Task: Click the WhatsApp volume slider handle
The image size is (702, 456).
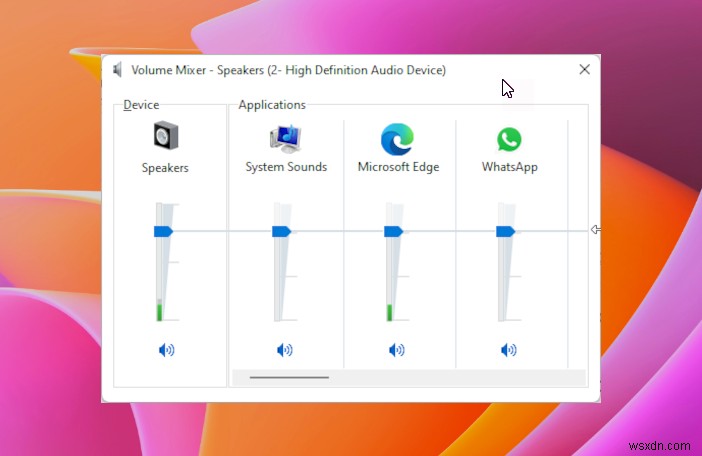Action: [505, 231]
